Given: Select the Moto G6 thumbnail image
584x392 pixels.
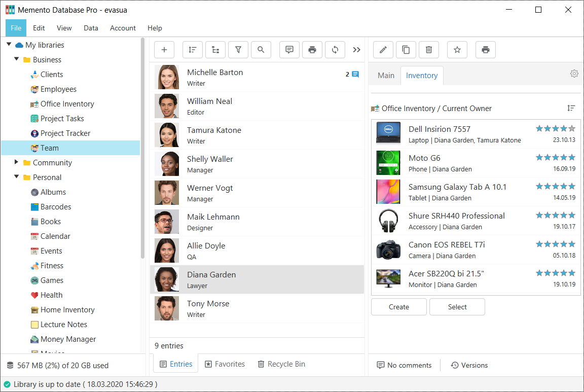Looking at the screenshot, I should pyautogui.click(x=388, y=163).
